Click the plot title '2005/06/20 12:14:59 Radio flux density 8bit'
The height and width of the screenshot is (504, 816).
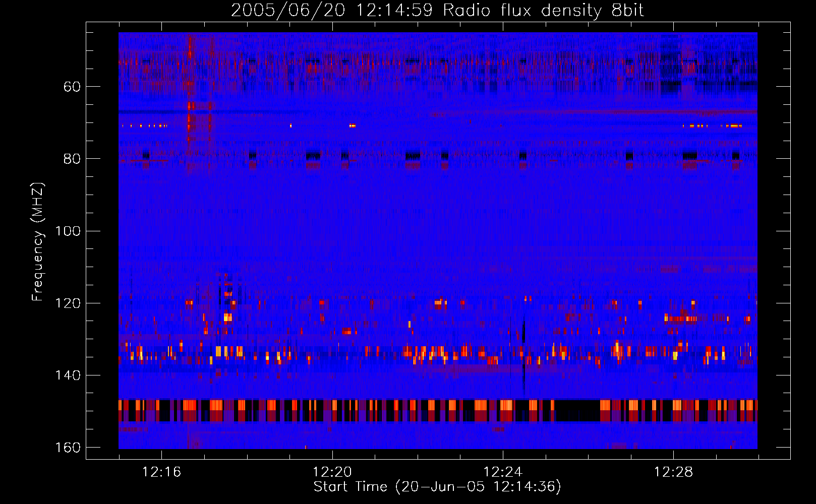coord(437,11)
